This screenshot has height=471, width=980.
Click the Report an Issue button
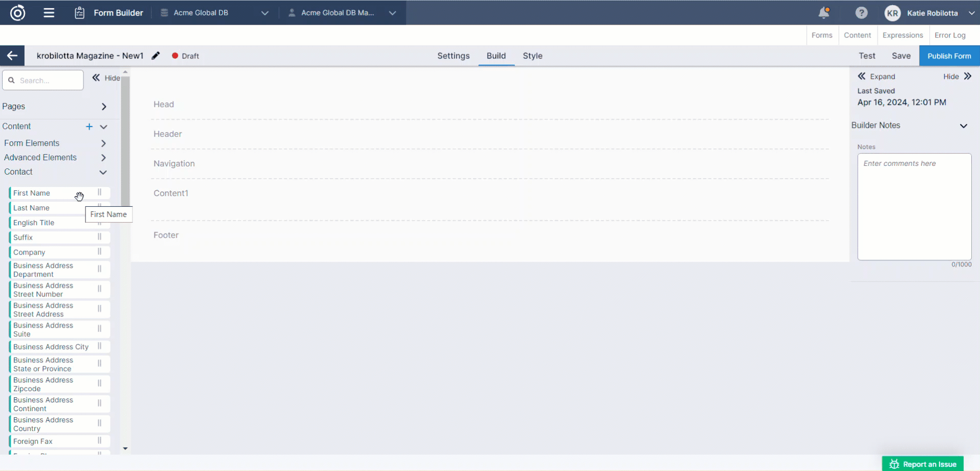click(923, 464)
